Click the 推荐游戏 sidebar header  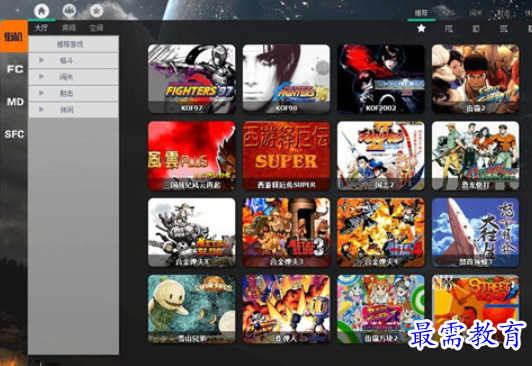[74, 44]
